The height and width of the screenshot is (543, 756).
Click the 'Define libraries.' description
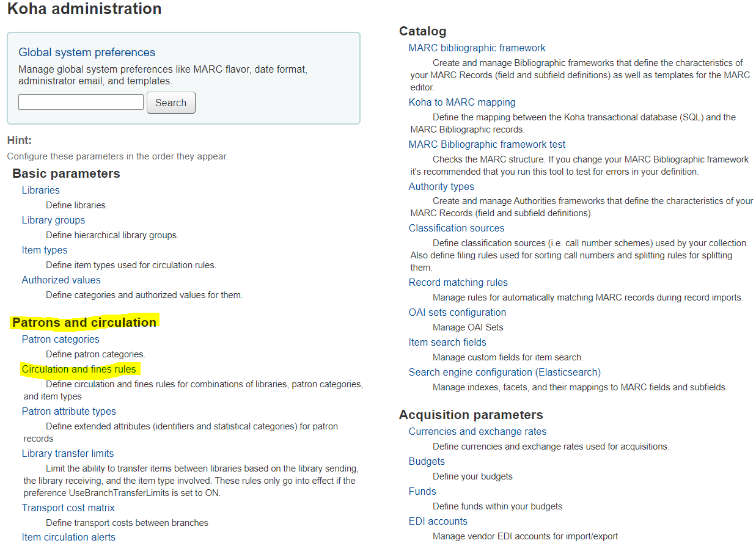click(x=77, y=205)
